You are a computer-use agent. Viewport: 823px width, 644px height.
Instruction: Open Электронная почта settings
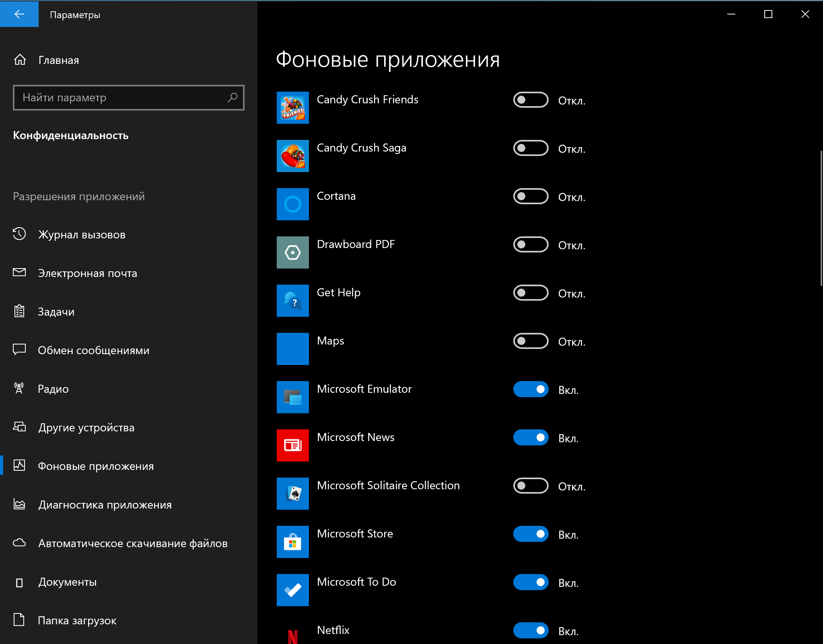click(129, 273)
